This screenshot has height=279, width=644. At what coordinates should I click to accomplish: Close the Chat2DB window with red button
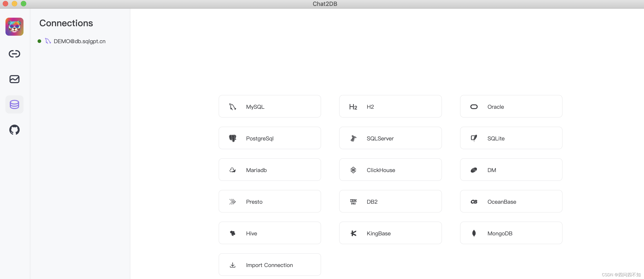pos(5,3)
